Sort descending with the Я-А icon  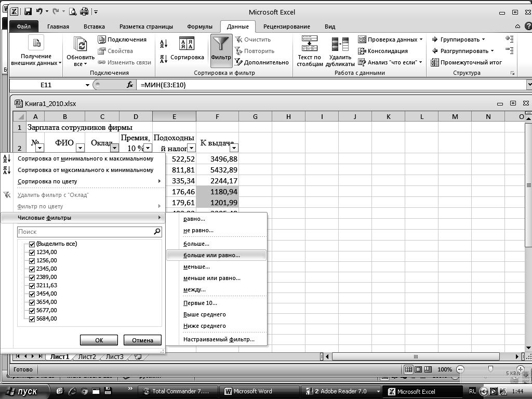click(164, 59)
